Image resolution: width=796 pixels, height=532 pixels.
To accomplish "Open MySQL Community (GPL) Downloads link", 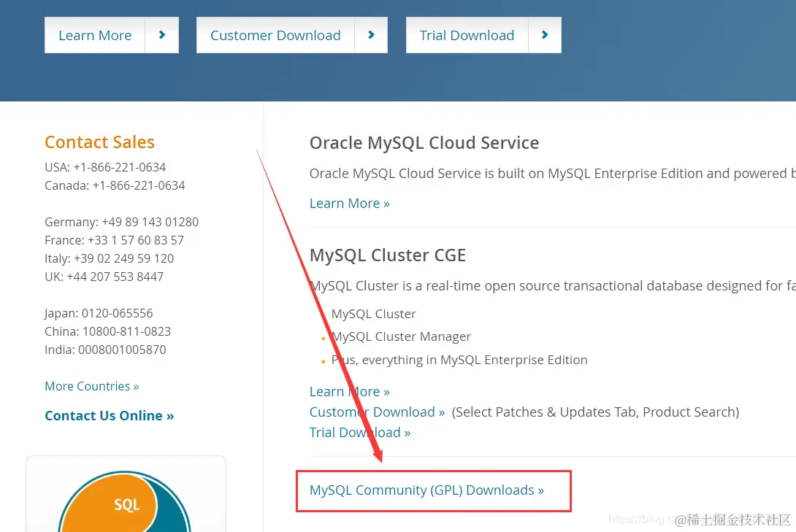I will (x=427, y=490).
